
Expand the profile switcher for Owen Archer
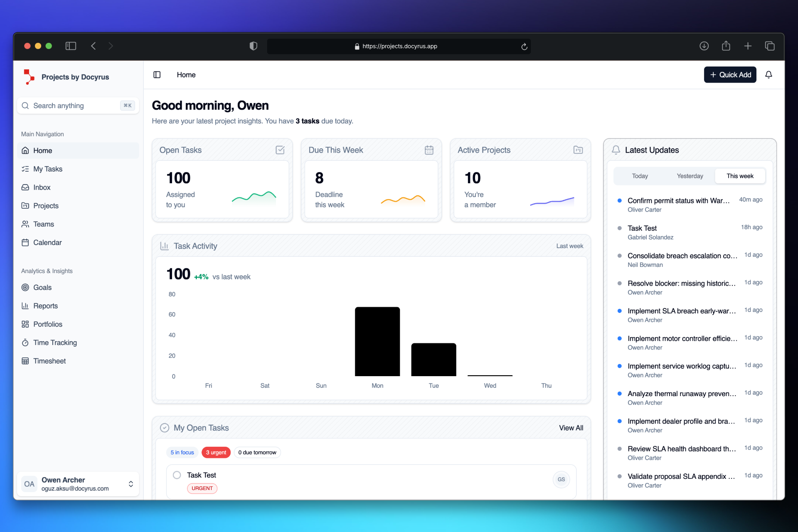click(x=131, y=484)
